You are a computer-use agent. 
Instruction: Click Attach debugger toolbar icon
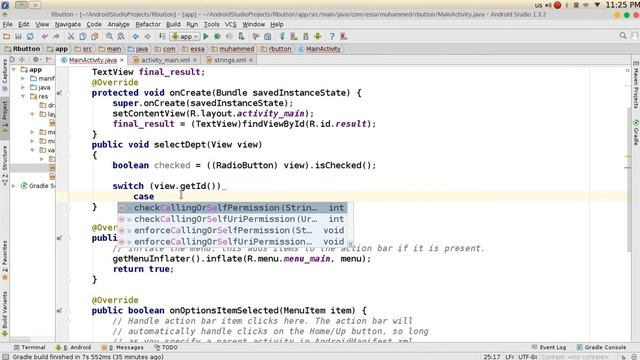(x=241, y=37)
